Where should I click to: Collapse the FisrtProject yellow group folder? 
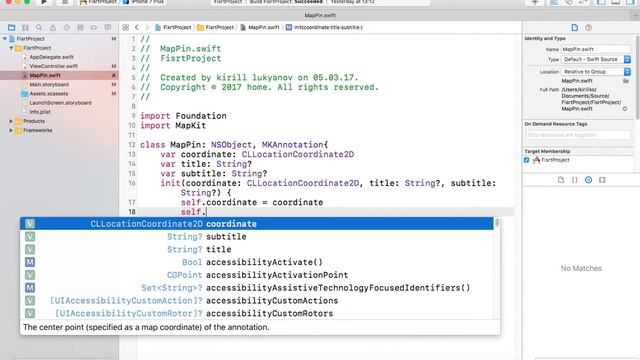pos(11,48)
